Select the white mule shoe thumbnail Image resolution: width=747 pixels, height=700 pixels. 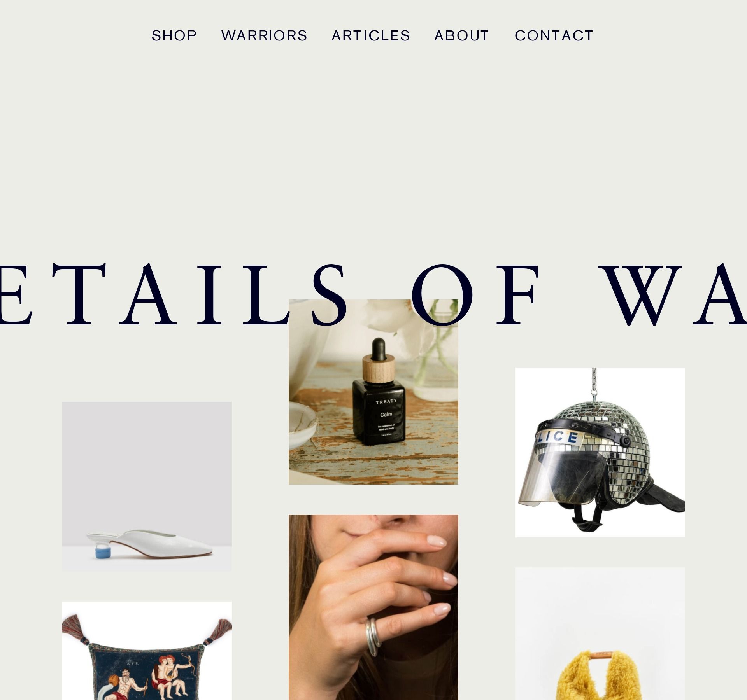click(x=147, y=486)
